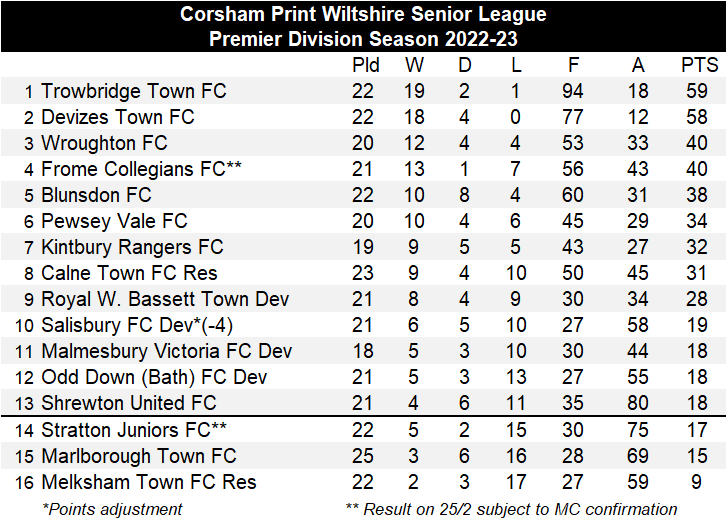The height and width of the screenshot is (521, 726).
Task: Click the Pld column header
Action: coord(365,65)
